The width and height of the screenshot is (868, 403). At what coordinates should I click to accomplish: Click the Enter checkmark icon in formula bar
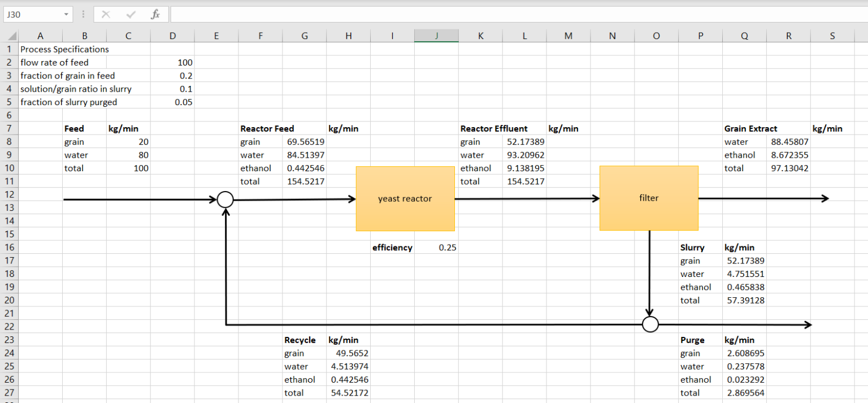click(x=131, y=15)
